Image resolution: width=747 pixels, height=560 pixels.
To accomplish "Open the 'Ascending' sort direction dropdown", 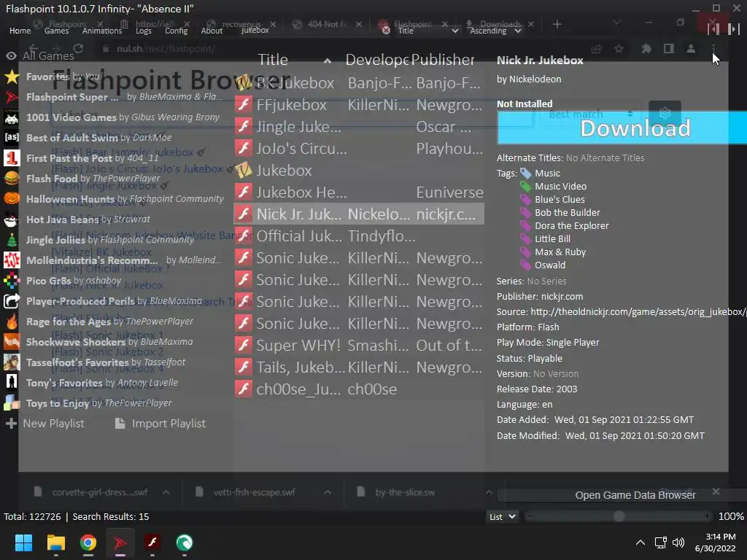I will point(495,31).
